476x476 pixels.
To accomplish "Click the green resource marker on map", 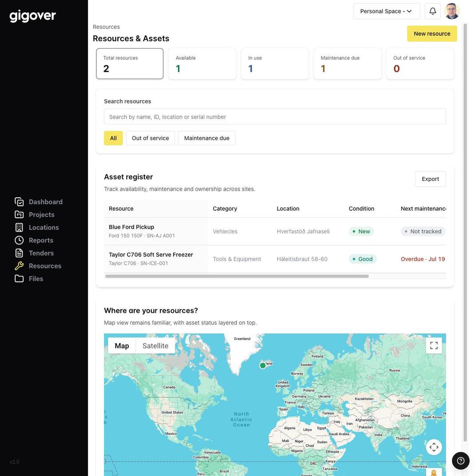I will [262, 365].
